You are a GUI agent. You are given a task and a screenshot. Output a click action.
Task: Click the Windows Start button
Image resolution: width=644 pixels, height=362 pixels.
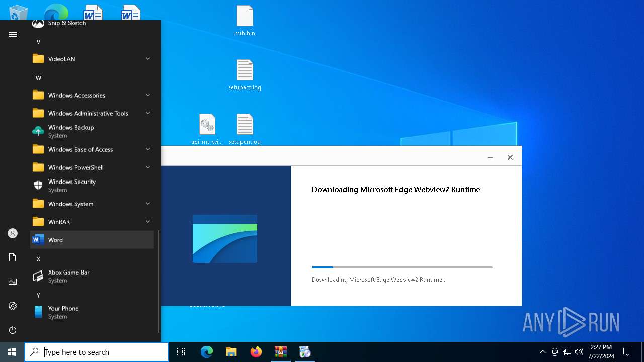(12, 352)
